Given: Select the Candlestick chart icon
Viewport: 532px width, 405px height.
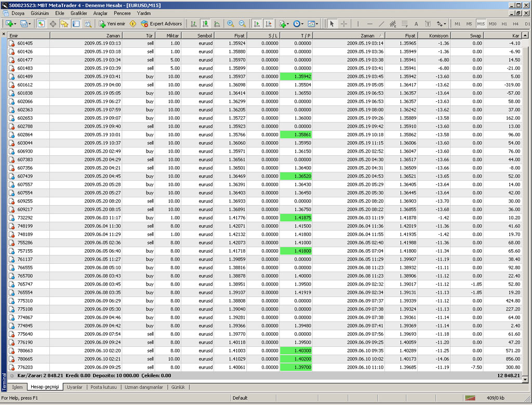Looking at the screenshot, I should (x=205, y=24).
